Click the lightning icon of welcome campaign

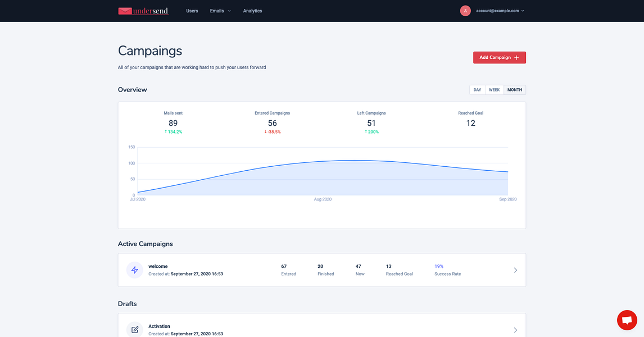pos(135,270)
